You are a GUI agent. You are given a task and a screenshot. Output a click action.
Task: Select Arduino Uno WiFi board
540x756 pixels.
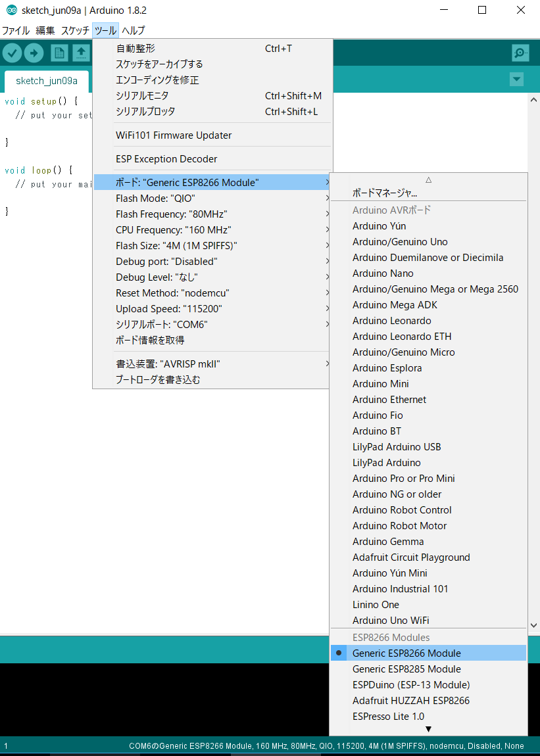coord(429,621)
